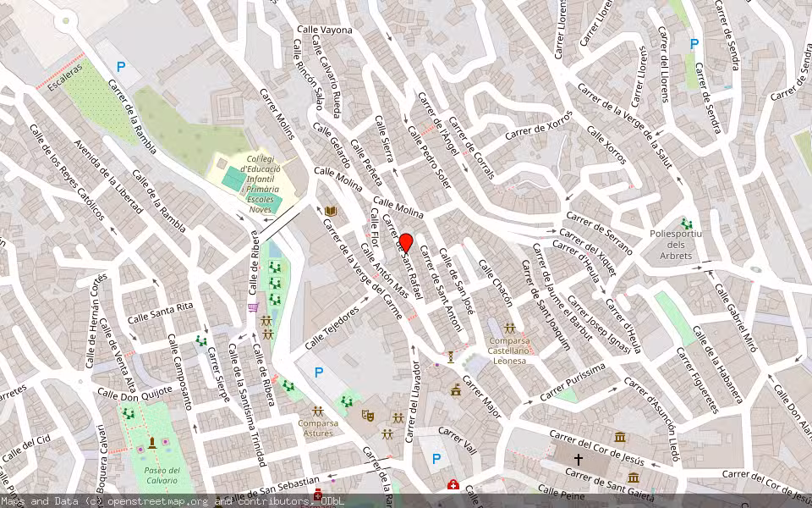Click the parking icon below Calle Tejedores
Image resolution: width=812 pixels, height=508 pixels.
click(319, 373)
